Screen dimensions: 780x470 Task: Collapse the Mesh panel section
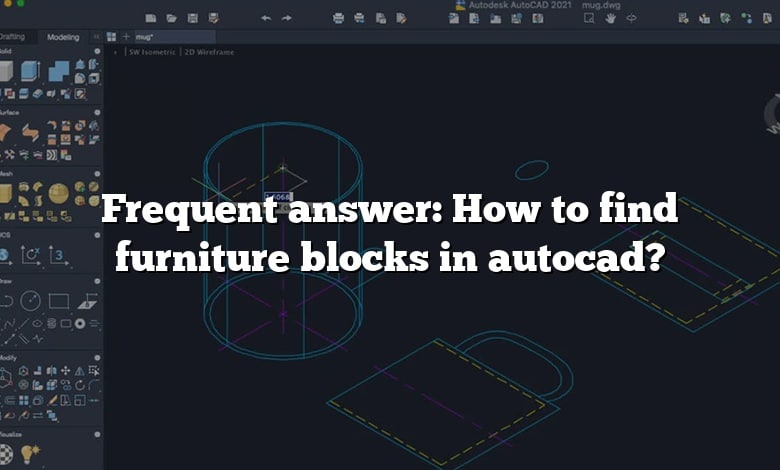point(97,174)
